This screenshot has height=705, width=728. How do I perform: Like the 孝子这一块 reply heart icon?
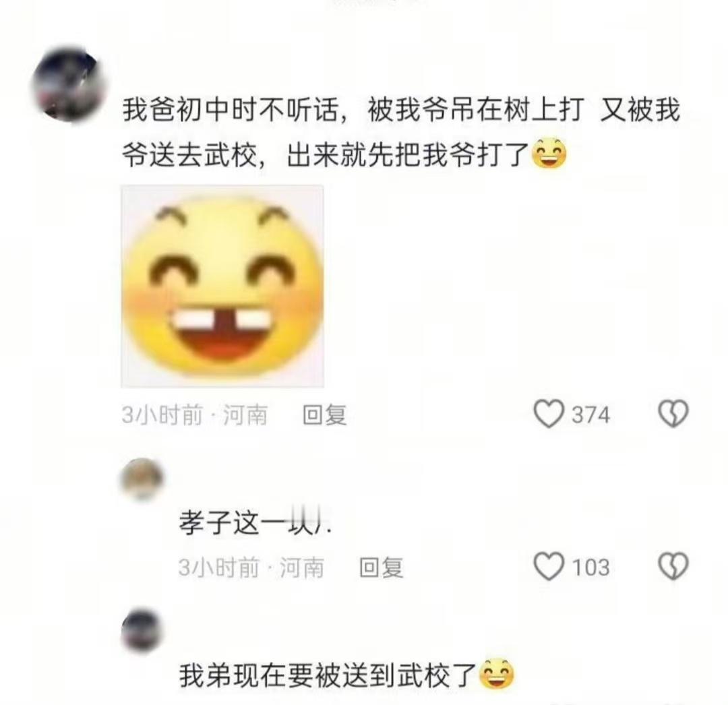(x=548, y=566)
